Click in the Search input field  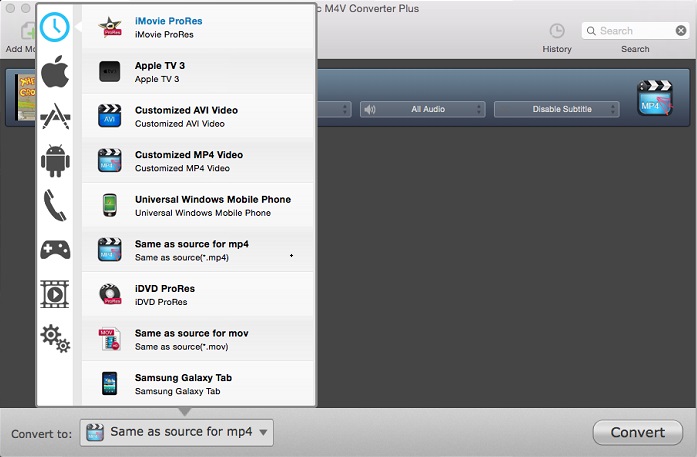click(636, 31)
